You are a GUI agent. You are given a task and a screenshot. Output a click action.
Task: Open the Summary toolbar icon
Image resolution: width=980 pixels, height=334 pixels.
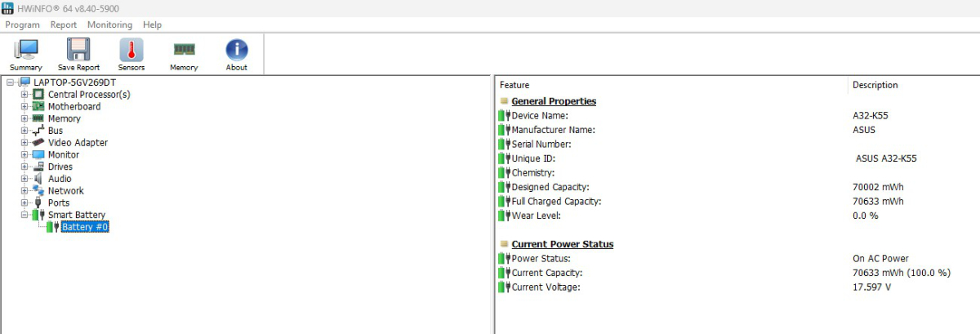pyautogui.click(x=26, y=55)
